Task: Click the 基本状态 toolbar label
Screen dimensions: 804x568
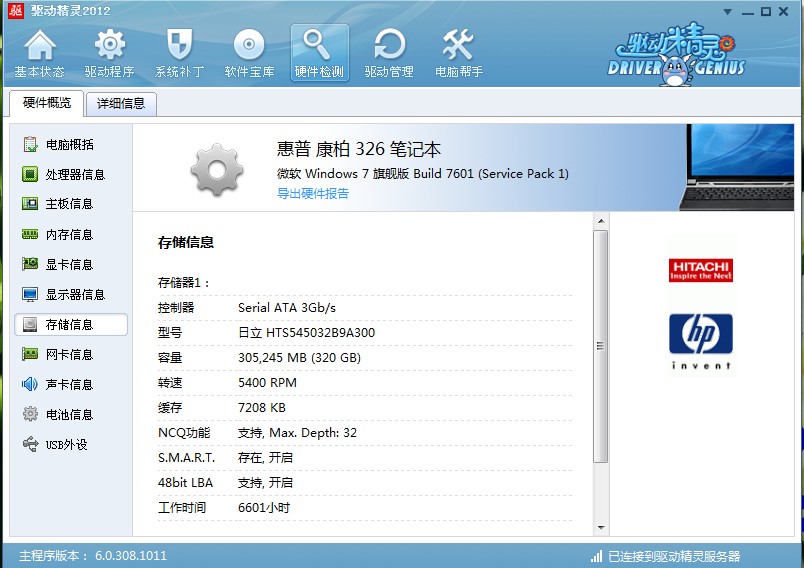Action: (39, 71)
